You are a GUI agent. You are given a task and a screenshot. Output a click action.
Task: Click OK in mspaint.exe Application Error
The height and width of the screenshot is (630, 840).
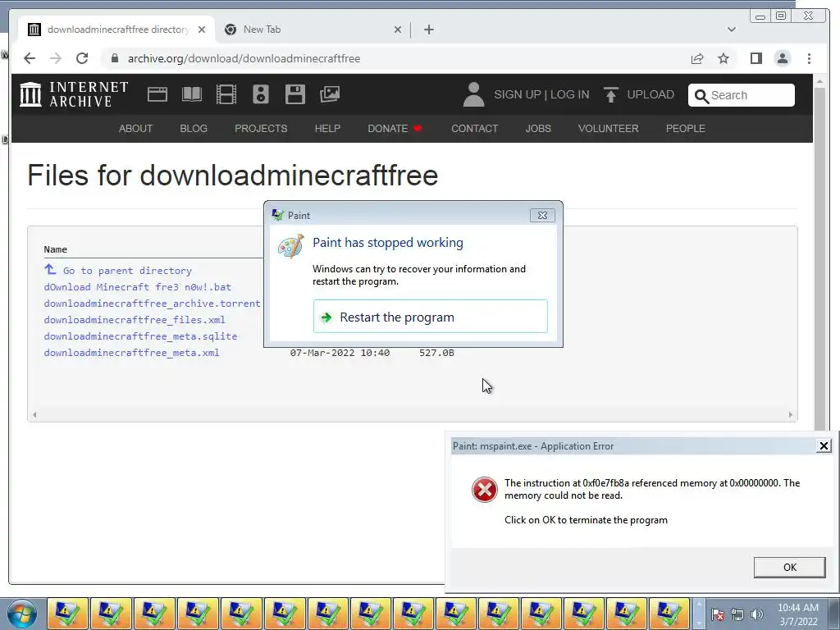[790, 568]
